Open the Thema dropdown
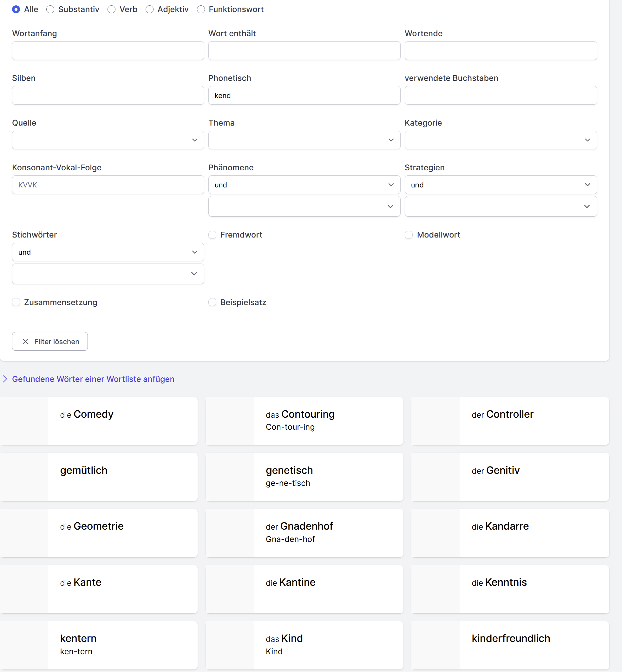The width and height of the screenshot is (622, 672). point(304,140)
